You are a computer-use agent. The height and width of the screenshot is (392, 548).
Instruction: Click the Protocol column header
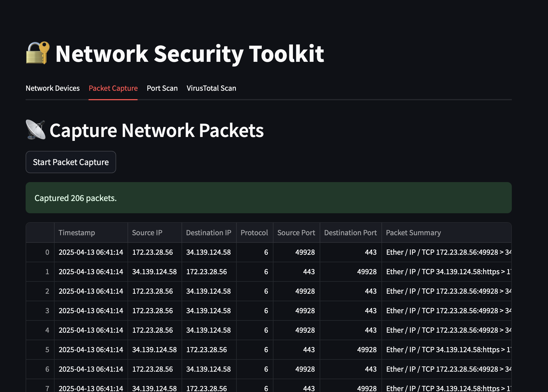[254, 233]
